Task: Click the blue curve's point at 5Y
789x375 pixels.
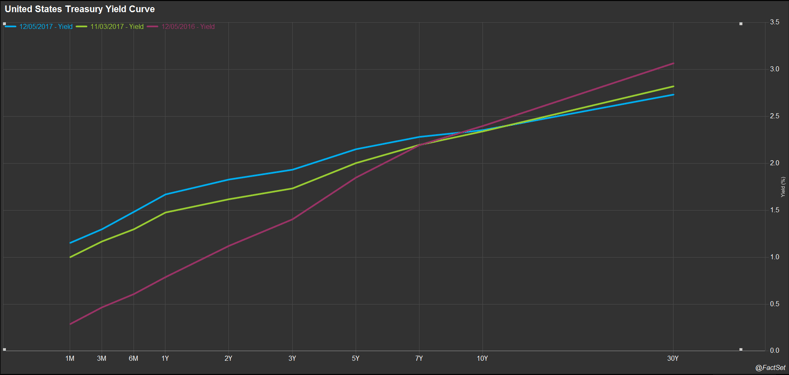Action: coord(356,149)
